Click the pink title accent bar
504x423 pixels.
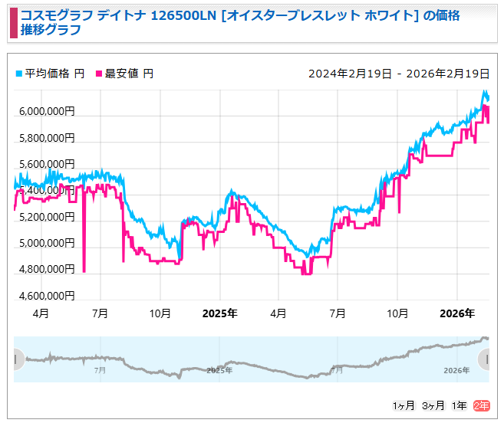tap(13, 23)
